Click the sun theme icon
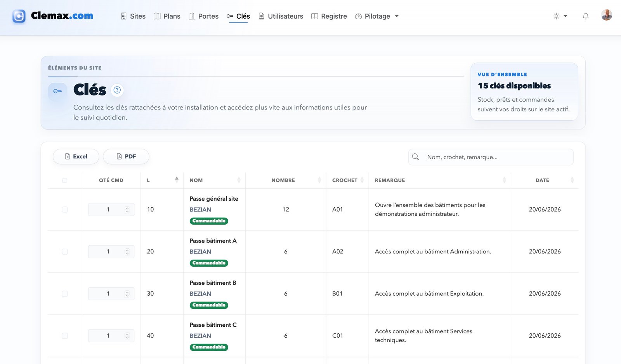621x364 pixels. tap(556, 16)
